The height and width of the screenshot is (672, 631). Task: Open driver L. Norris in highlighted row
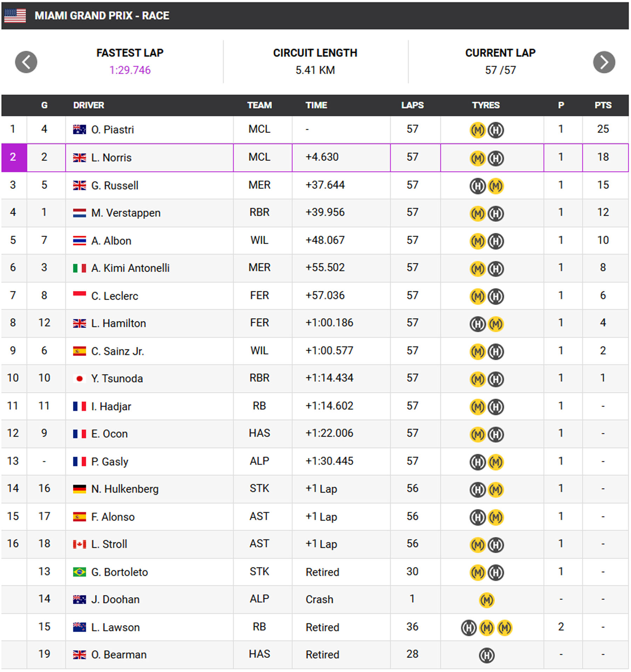111,158
